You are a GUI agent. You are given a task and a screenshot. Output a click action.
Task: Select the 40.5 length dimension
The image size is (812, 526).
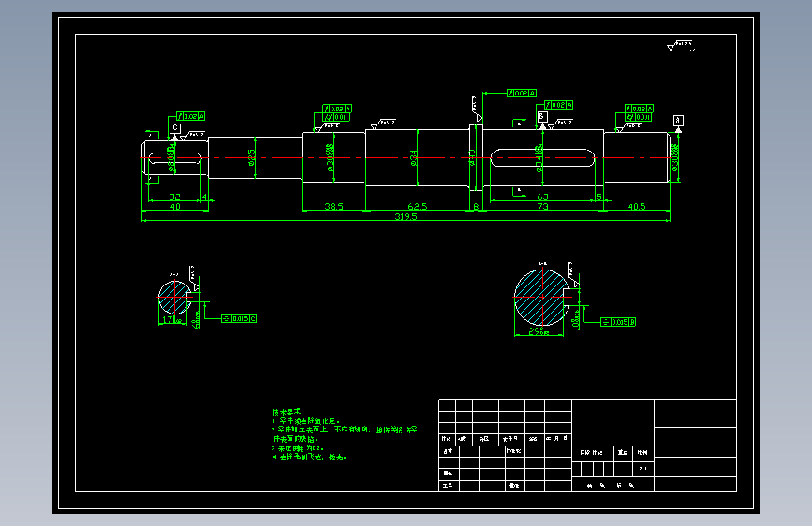pyautogui.click(x=637, y=207)
